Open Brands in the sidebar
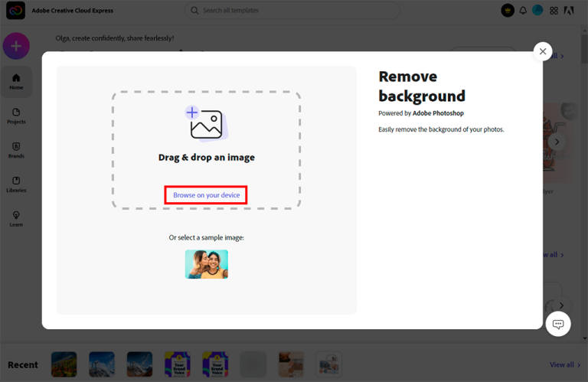 [16, 150]
